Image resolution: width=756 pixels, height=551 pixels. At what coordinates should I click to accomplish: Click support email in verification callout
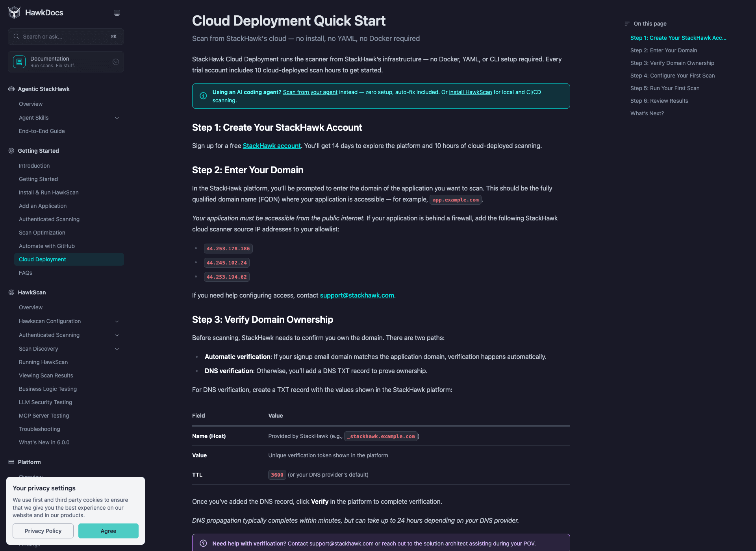[341, 544]
